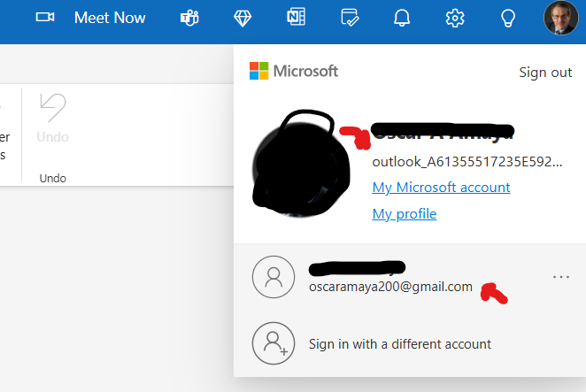The width and height of the screenshot is (586, 392).
Task: Open notifications bell icon
Action: 402,18
